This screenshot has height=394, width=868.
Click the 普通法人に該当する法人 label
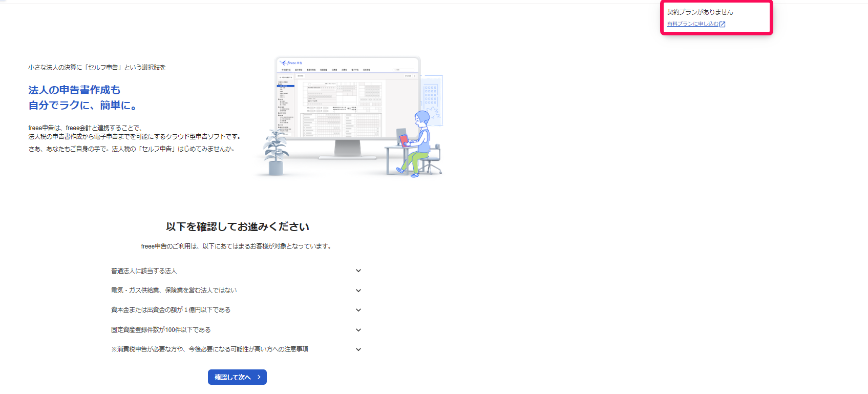click(x=144, y=271)
